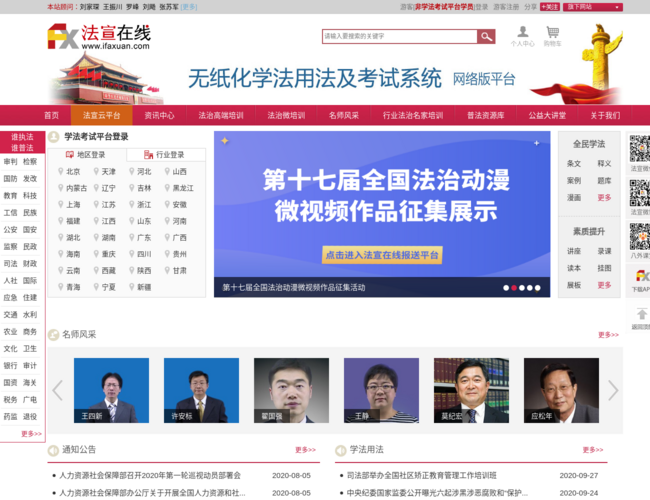Click 点击进入法宣在线报送平台 banner button
Viewport: 650px width, 500px height.
382,255
